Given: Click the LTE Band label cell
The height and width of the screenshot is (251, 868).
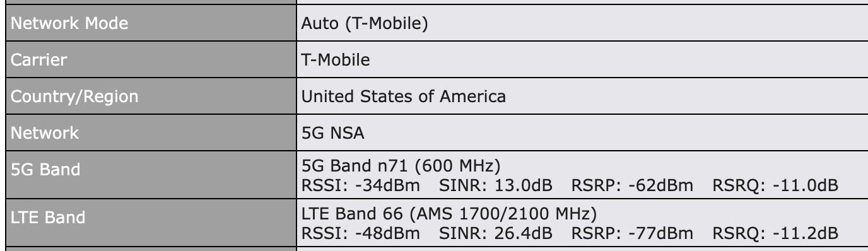Looking at the screenshot, I should (x=148, y=218).
